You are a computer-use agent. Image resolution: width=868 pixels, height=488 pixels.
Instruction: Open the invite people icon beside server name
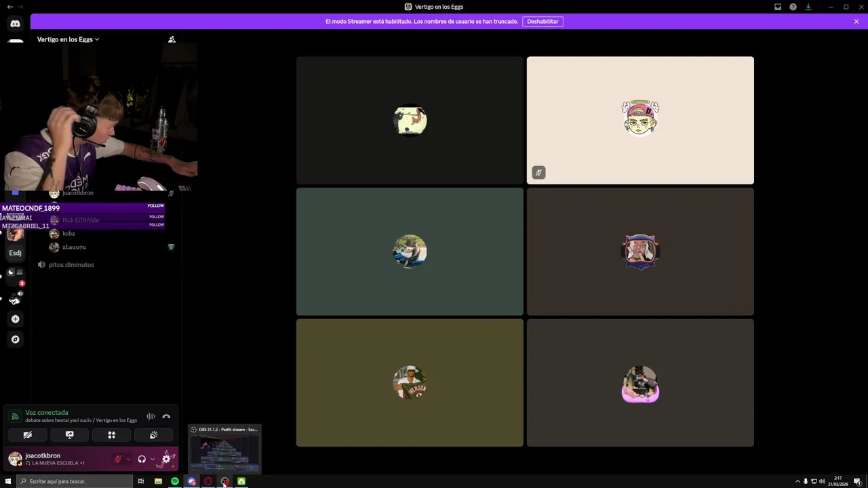click(x=172, y=39)
